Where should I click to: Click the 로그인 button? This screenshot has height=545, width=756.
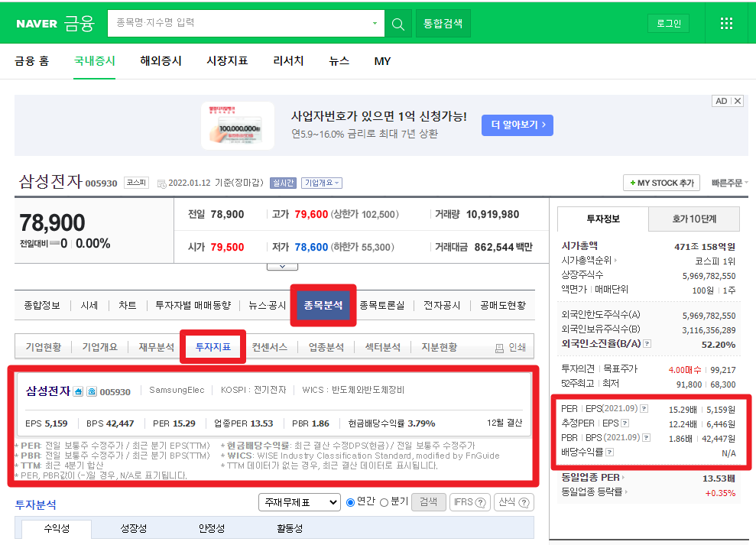669,24
